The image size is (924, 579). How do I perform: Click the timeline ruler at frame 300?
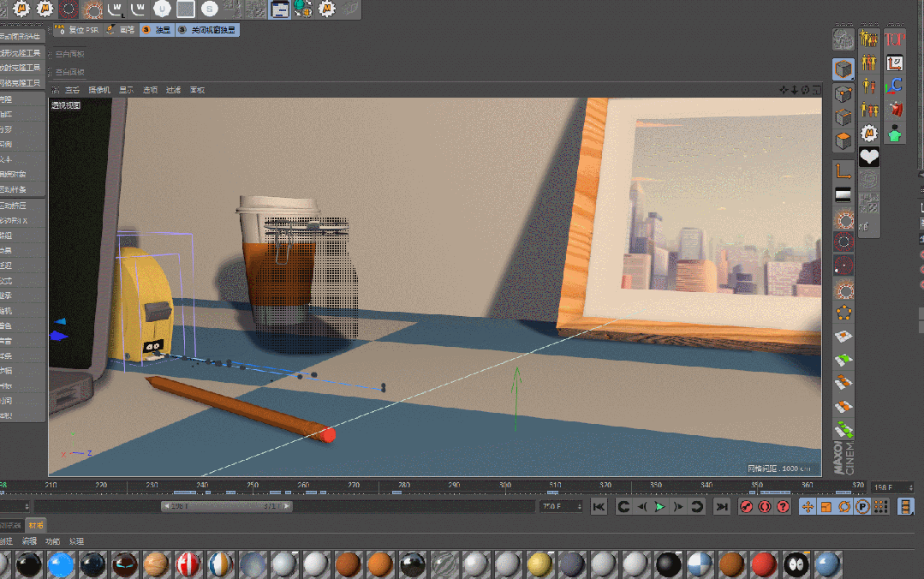505,486
